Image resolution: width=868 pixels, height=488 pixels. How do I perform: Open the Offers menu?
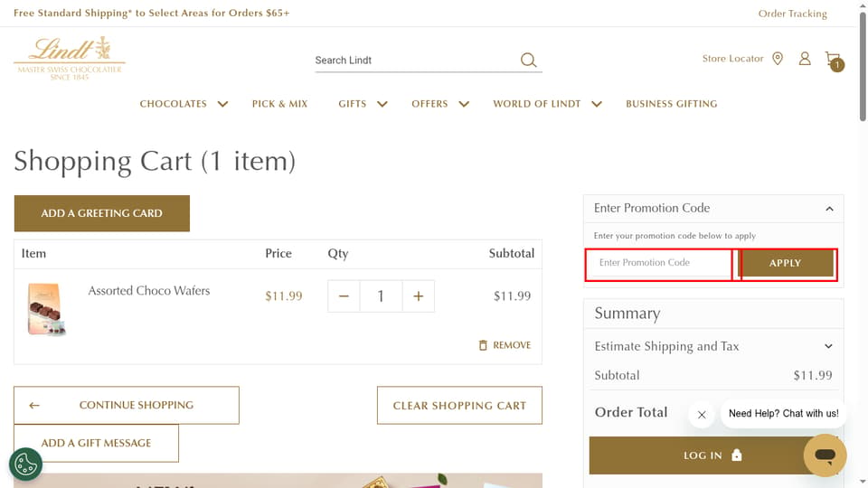click(x=429, y=104)
